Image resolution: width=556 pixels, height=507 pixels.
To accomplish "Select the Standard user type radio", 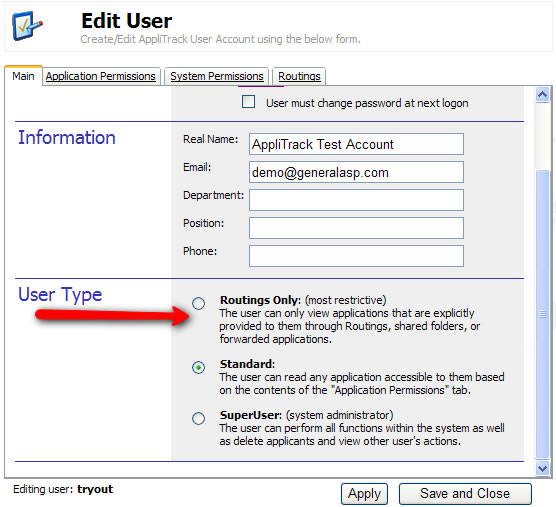I will (x=199, y=367).
